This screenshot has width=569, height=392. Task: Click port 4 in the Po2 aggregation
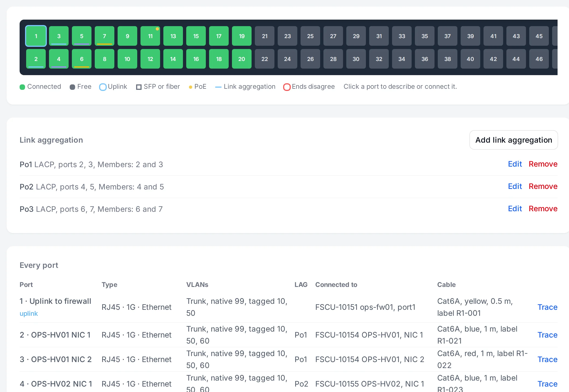point(59,59)
